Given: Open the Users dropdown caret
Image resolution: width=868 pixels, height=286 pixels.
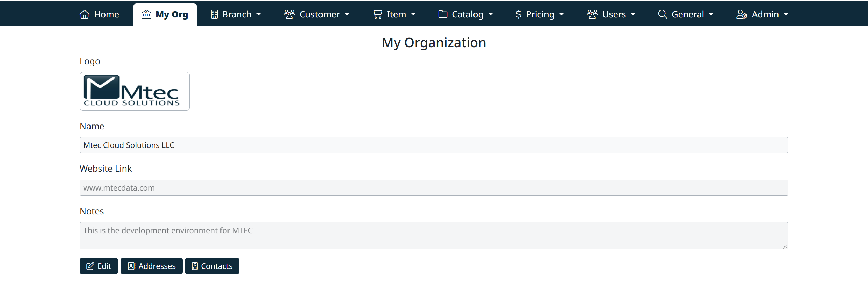Looking at the screenshot, I should pos(633,15).
